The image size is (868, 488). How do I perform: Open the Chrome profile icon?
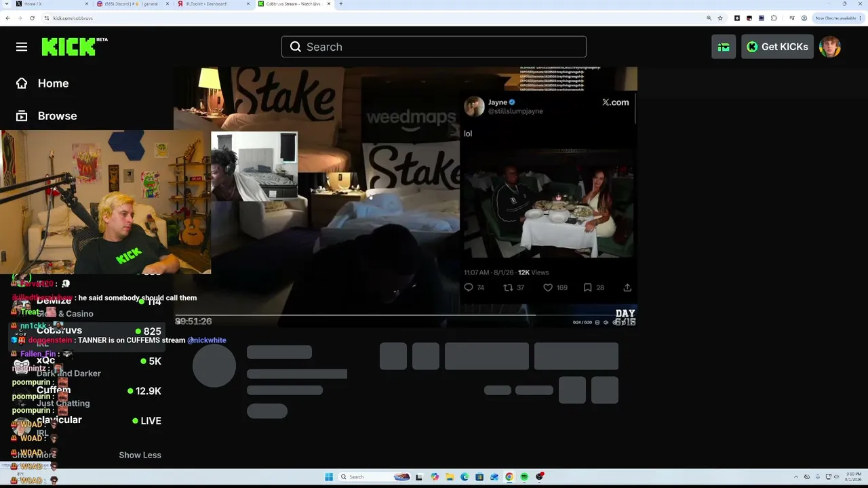point(804,18)
